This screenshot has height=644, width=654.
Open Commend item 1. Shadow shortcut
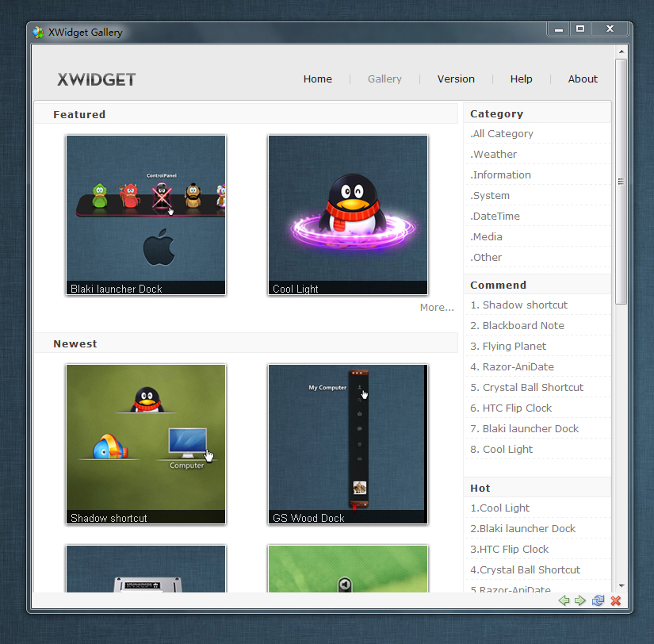(519, 305)
